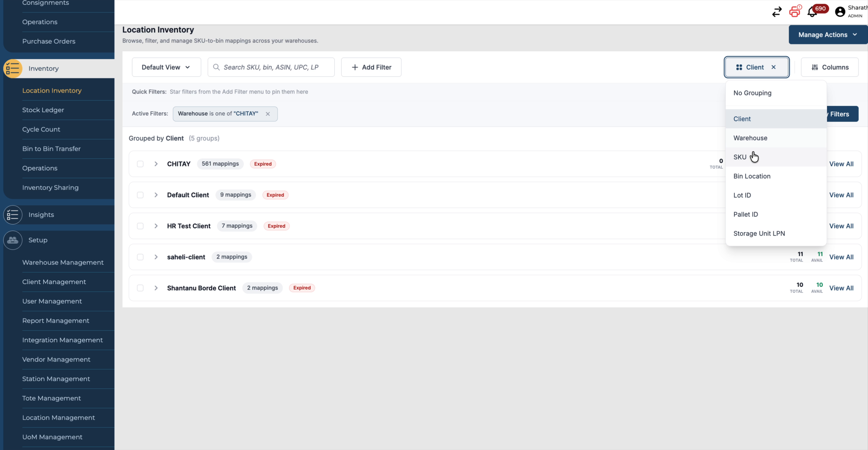Select Warehouse grouping option
This screenshot has height=450, width=868.
point(776,138)
